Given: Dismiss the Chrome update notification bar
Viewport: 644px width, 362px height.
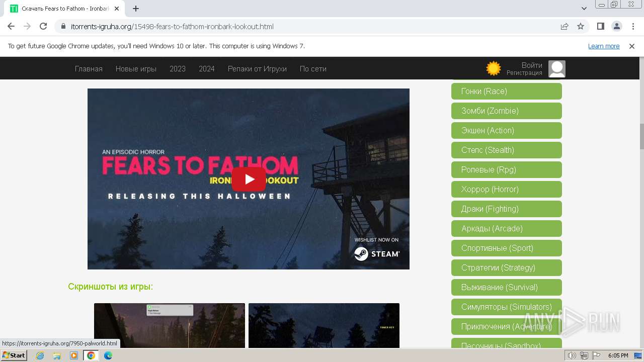Looking at the screenshot, I should [x=632, y=46].
